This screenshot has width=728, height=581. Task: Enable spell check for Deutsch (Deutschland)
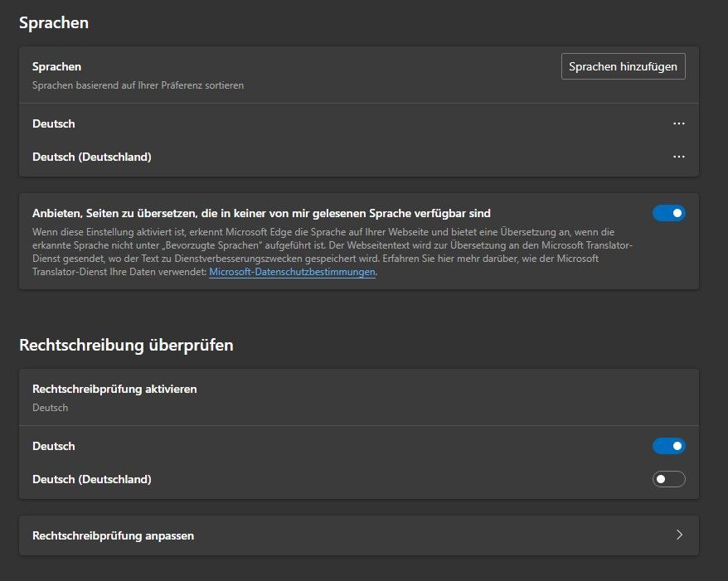tap(669, 479)
